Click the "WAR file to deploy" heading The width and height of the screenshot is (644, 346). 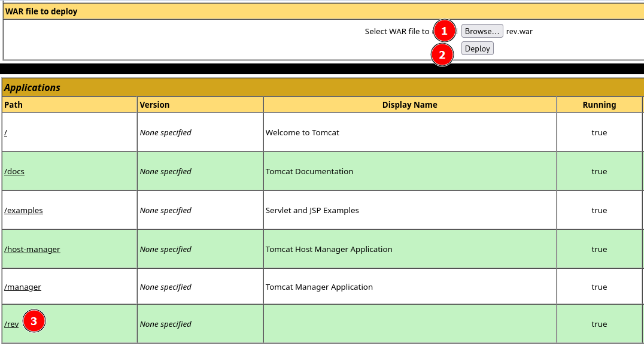tap(41, 11)
